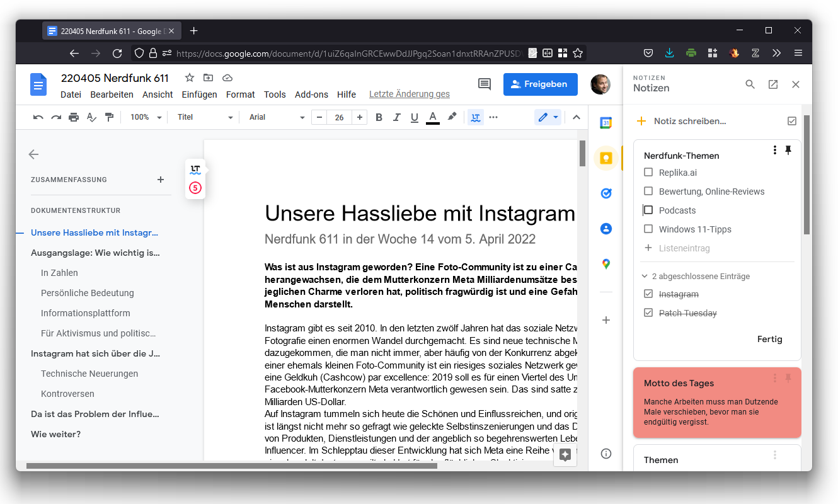Open Google Tasks side panel icon
Screen dimensions: 838x504
tap(606, 193)
